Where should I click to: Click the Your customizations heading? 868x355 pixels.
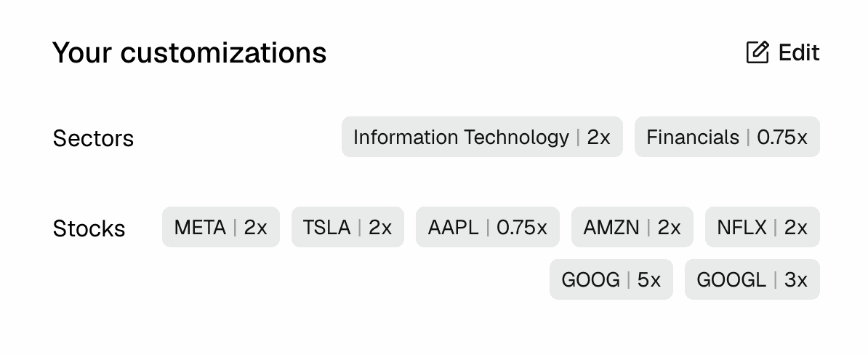[189, 52]
